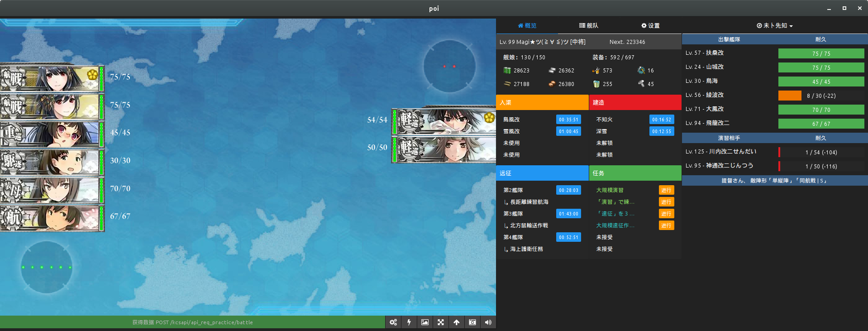
Task: Click the fullscreen expand arrows icon
Action: [440, 322]
